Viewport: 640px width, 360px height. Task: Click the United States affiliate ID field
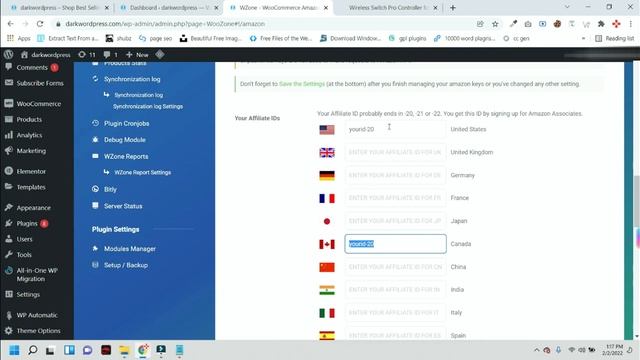coord(395,129)
